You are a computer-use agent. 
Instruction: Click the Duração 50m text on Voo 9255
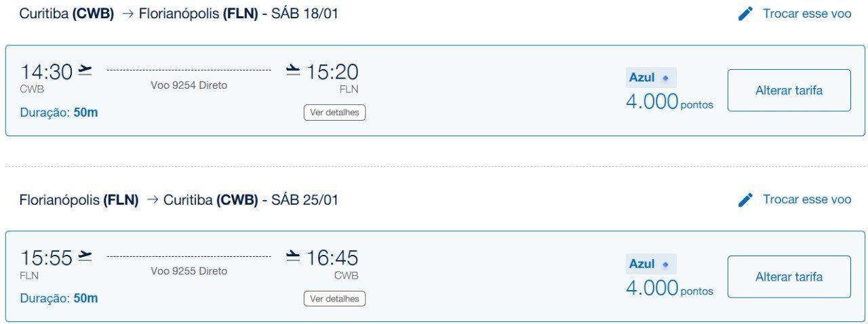pyautogui.click(x=59, y=298)
